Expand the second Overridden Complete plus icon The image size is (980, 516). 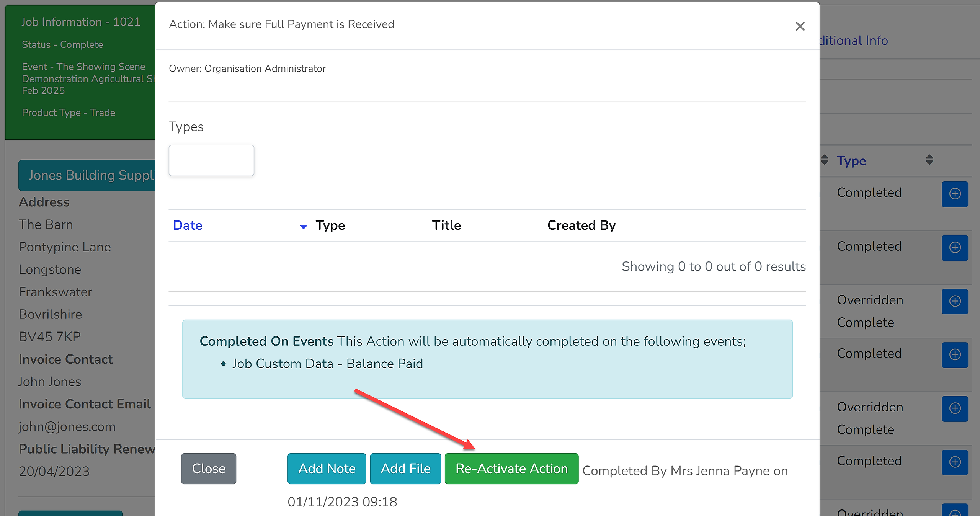coord(955,408)
